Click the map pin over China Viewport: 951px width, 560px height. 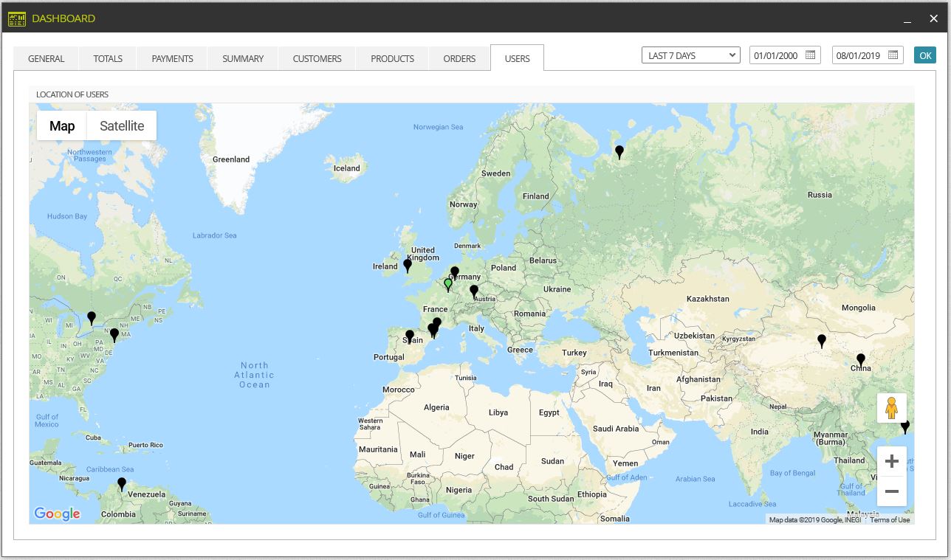point(861,361)
